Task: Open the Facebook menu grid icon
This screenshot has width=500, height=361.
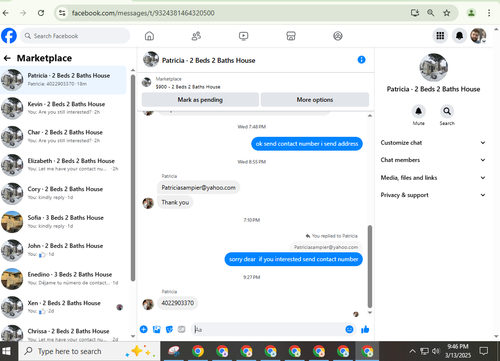Action: point(440,35)
